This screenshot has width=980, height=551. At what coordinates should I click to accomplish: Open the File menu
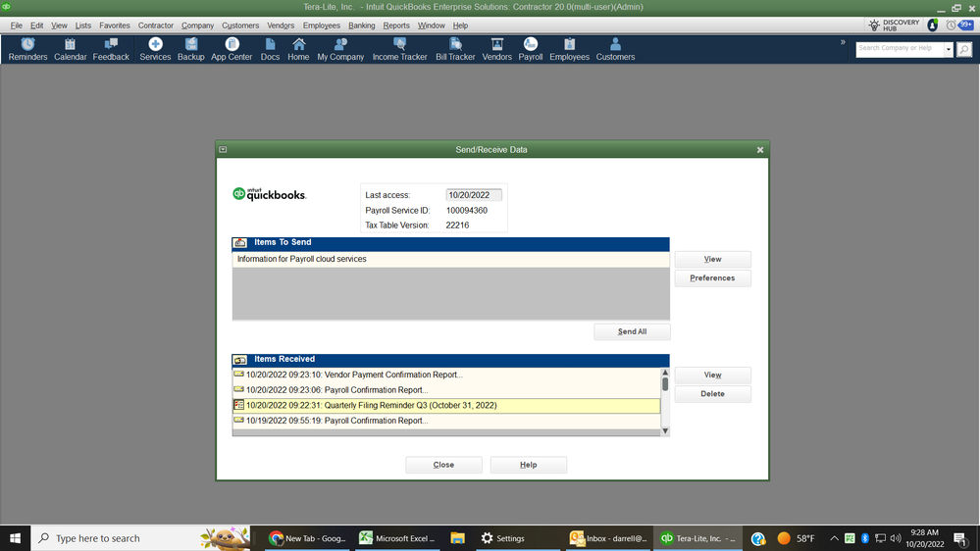pyautogui.click(x=17, y=25)
